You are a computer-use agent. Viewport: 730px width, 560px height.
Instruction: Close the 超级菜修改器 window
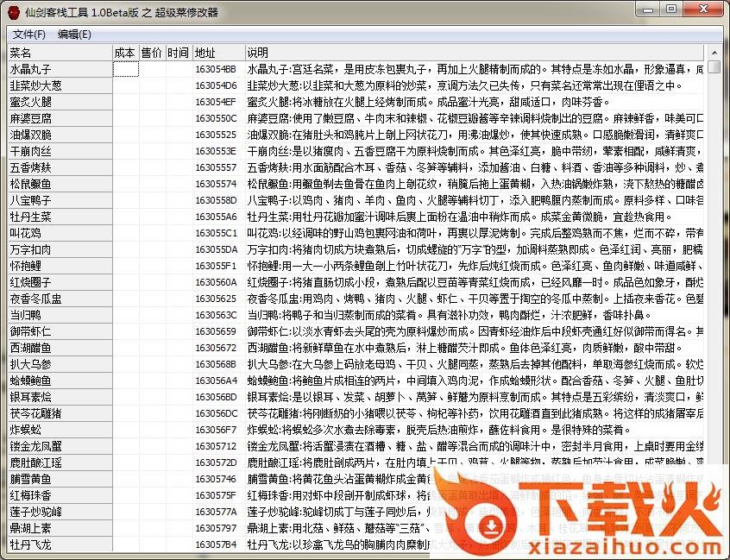click(703, 10)
